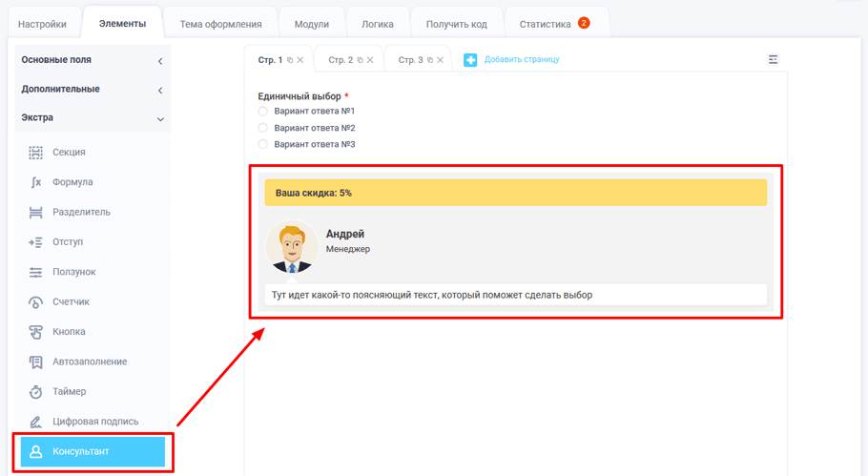Click the manager Андрей avatar
This screenshot has width=868, height=476.
point(292,248)
